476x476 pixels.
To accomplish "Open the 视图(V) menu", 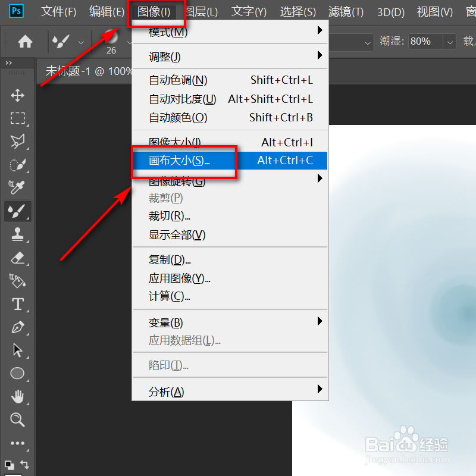I will (x=435, y=11).
